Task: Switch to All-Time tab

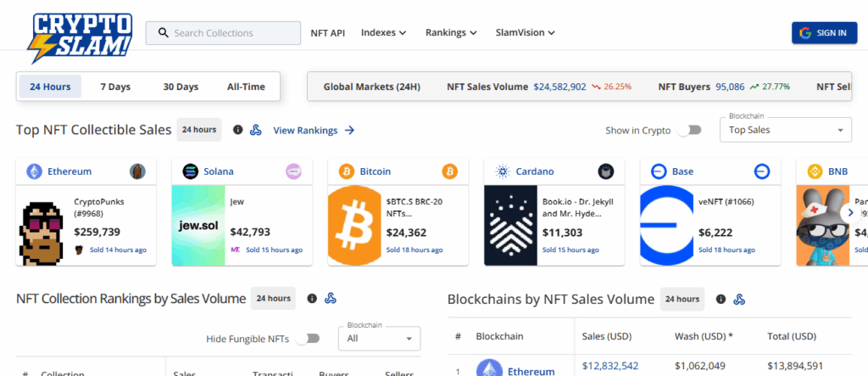Action: 246,87
